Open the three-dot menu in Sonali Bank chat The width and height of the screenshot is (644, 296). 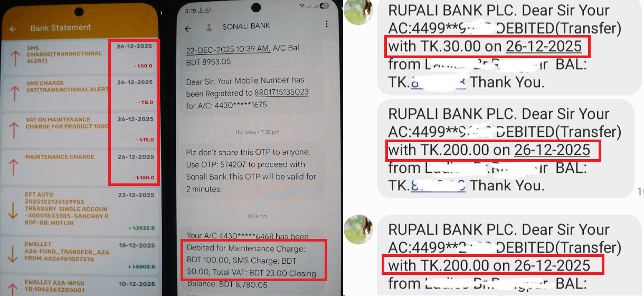pos(327,25)
